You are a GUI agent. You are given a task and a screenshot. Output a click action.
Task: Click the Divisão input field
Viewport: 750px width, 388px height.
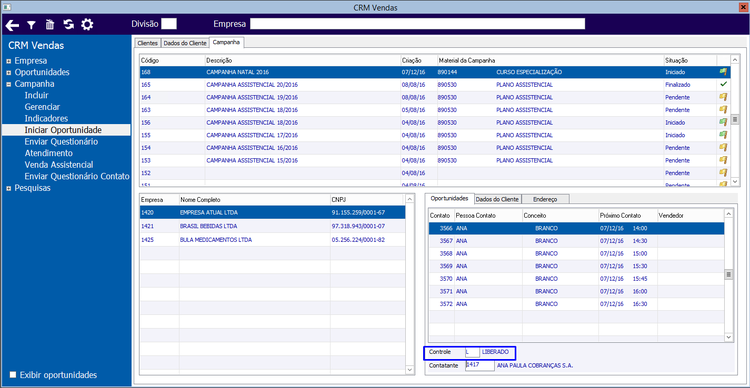click(x=169, y=24)
